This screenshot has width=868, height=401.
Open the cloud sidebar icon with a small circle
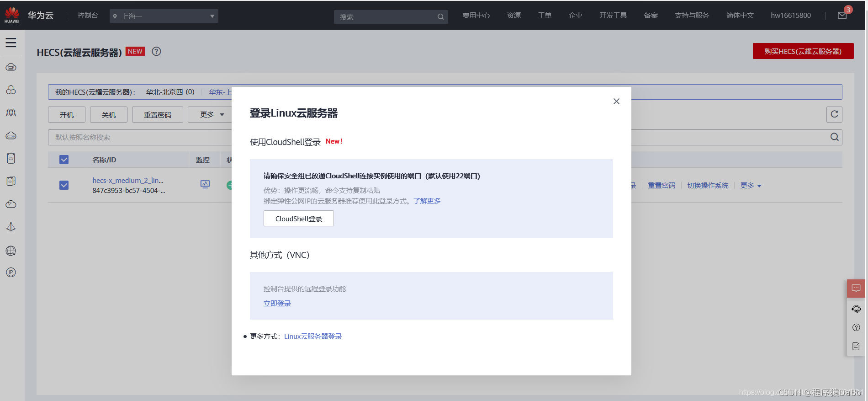[11, 204]
